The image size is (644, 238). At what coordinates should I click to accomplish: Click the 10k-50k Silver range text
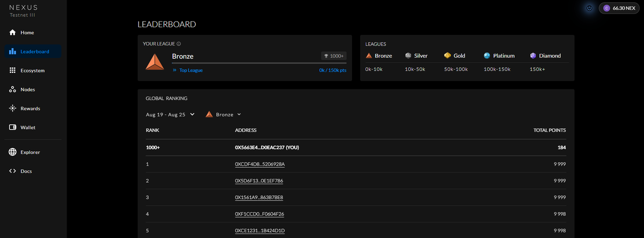(x=415, y=69)
